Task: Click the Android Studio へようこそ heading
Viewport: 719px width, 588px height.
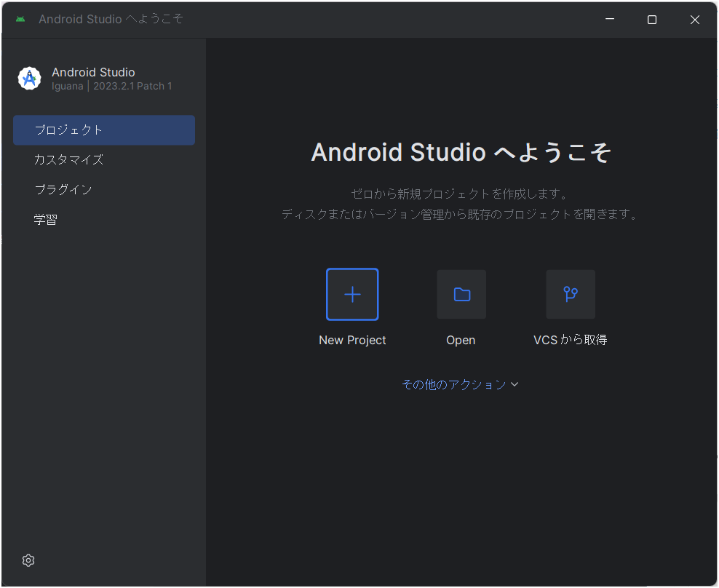Action: [461, 152]
